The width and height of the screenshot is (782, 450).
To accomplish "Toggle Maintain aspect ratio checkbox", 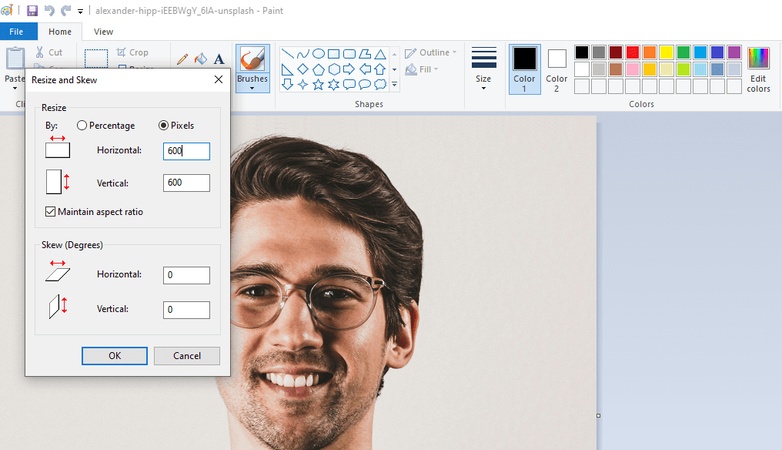I will [x=50, y=212].
